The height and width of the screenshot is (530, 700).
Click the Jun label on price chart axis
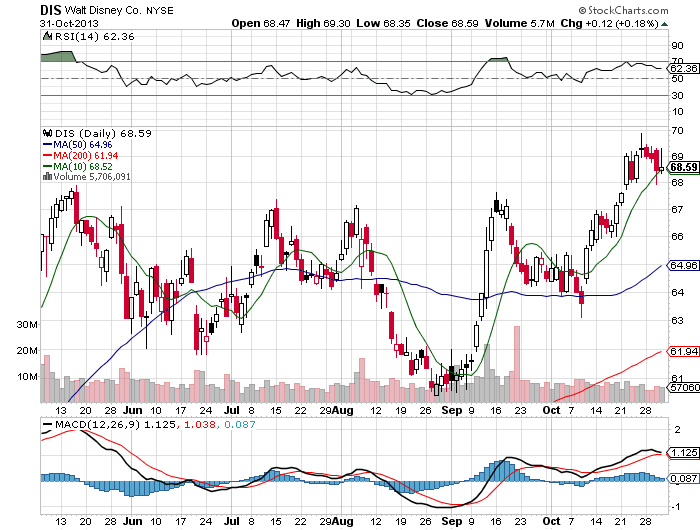(133, 410)
